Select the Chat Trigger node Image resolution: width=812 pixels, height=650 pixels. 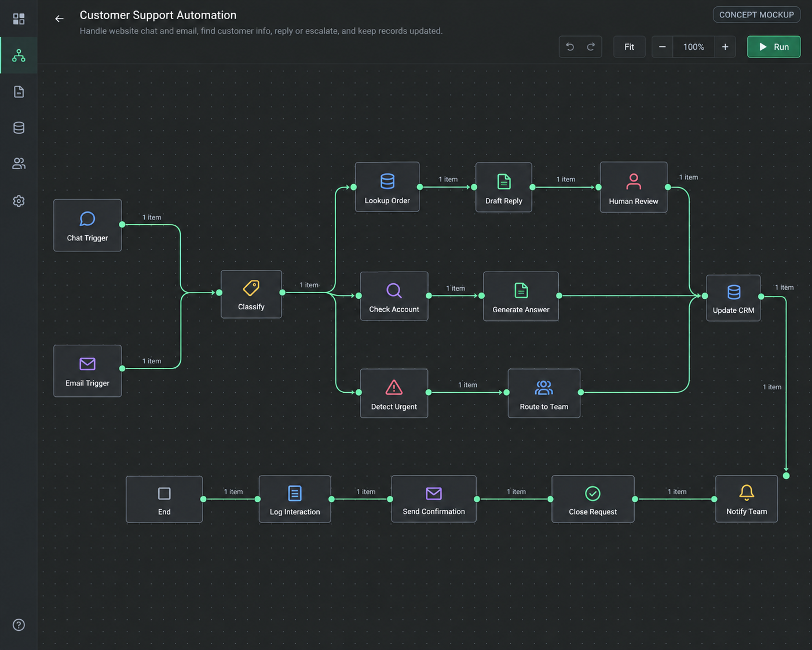(87, 225)
